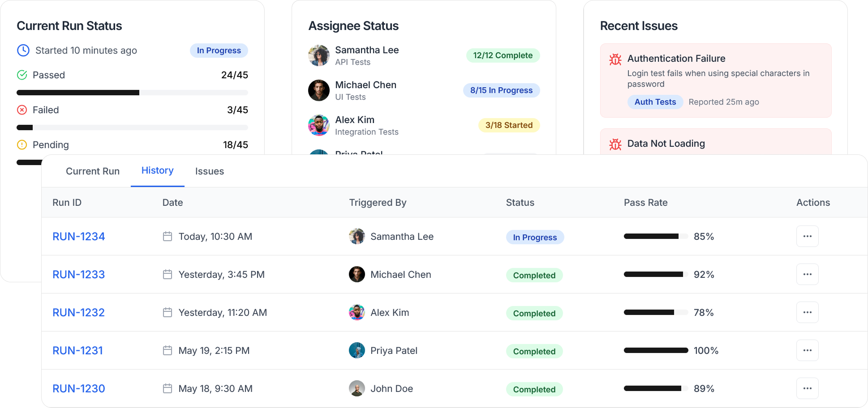868x408 pixels.
Task: Click the green Passed checkmark icon
Action: click(x=22, y=75)
